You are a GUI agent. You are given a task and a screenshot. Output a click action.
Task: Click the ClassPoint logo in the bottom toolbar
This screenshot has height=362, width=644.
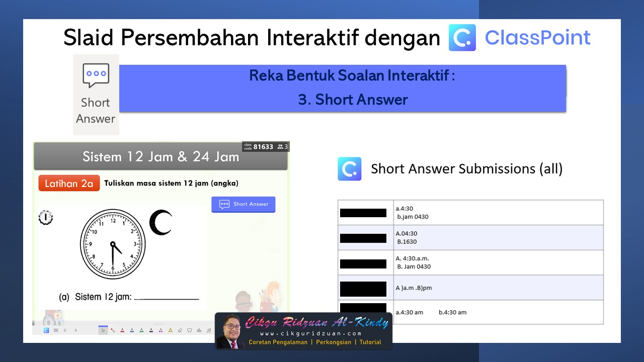[45, 330]
